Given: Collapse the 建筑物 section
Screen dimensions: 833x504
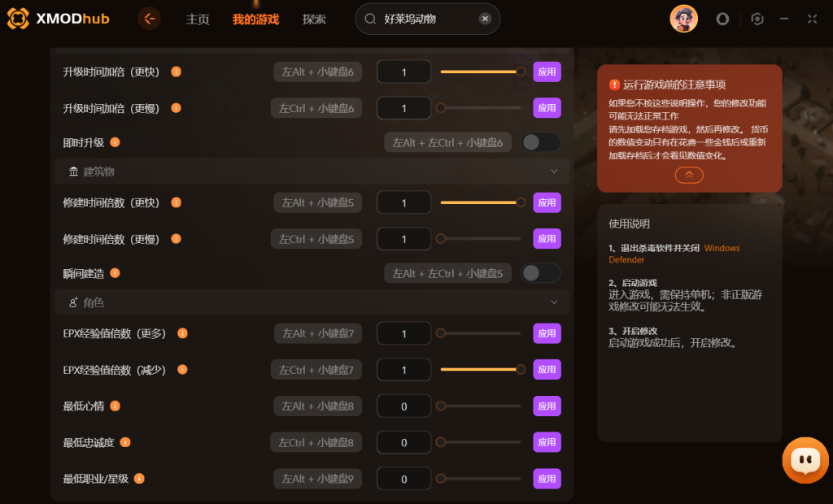Looking at the screenshot, I should [553, 172].
